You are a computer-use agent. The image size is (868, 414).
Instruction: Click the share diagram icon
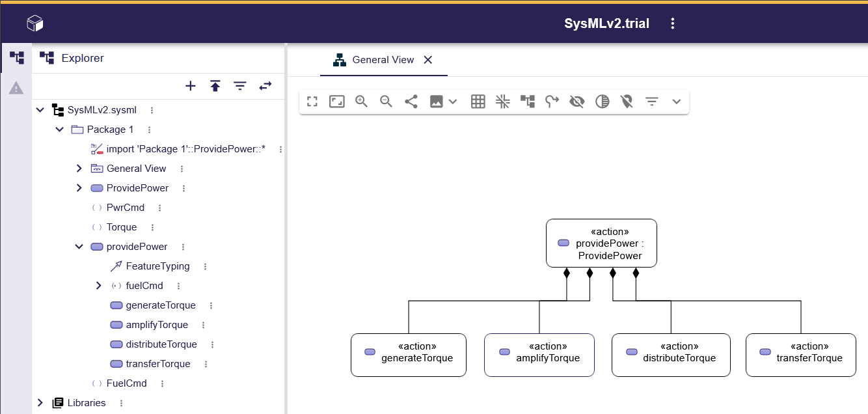click(x=411, y=102)
